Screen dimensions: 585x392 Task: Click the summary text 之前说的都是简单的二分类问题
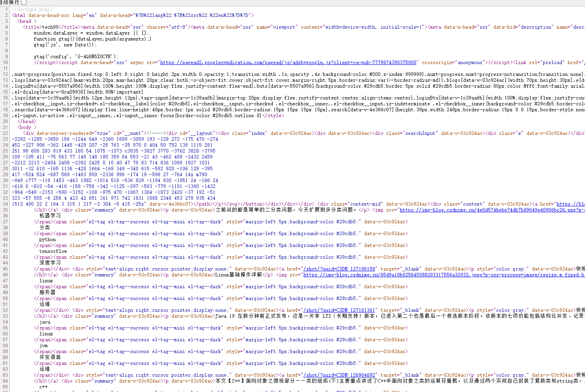[287, 210]
